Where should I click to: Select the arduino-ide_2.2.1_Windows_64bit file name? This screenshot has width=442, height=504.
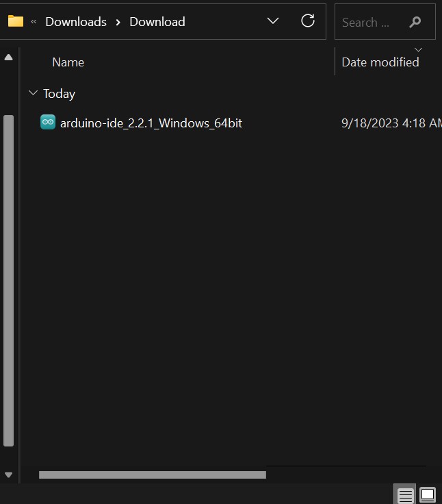pyautogui.click(x=151, y=123)
